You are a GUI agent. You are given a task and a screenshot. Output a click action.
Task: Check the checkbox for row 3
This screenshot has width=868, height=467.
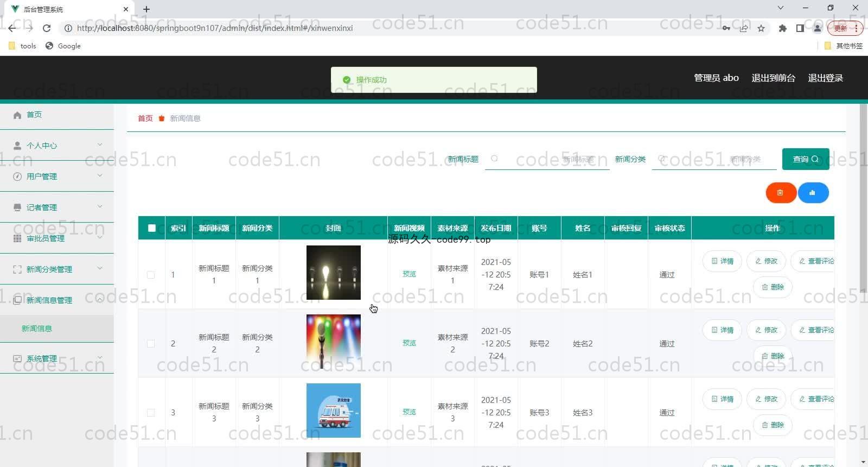pos(151,413)
